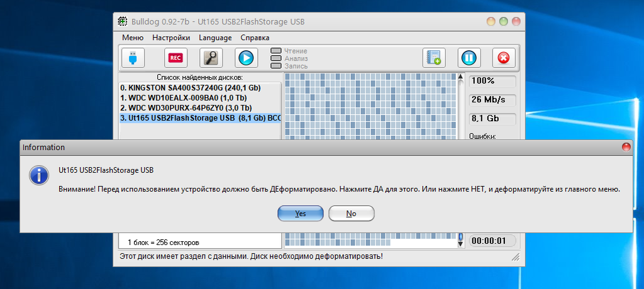Click the 8,1 Gb size field
The width and height of the screenshot is (644, 289).
[x=492, y=119]
